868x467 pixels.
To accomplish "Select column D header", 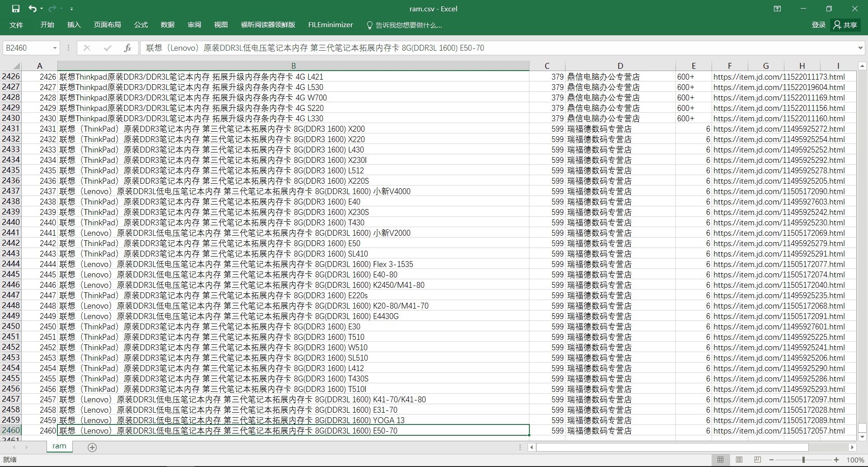I will (620, 66).
